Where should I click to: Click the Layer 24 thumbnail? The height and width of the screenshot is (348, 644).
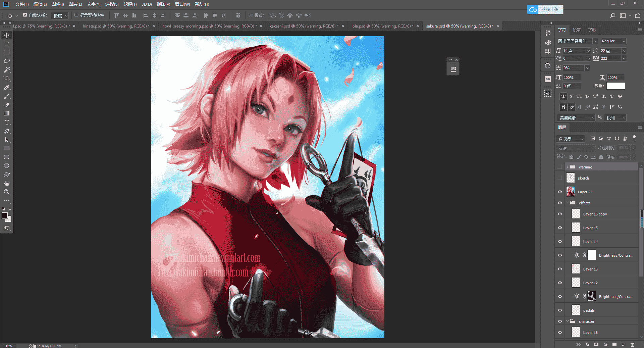[x=571, y=192]
